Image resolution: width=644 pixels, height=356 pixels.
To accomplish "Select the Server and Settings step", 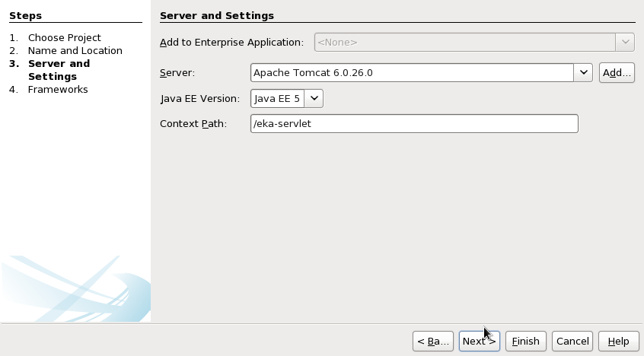I will click(59, 70).
